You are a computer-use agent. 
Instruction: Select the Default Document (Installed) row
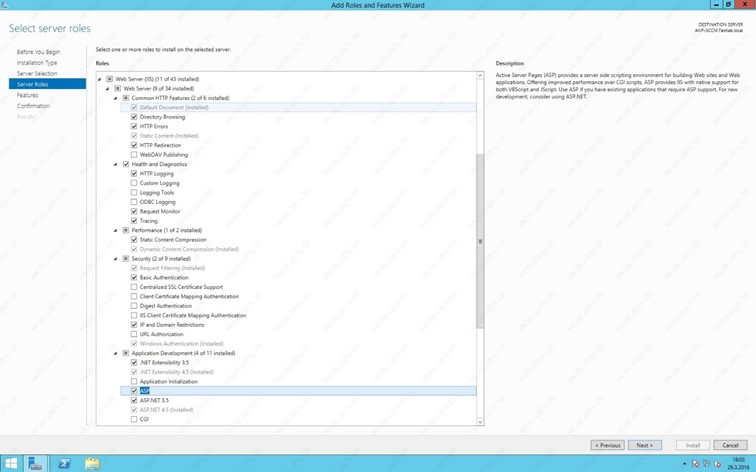298,108
